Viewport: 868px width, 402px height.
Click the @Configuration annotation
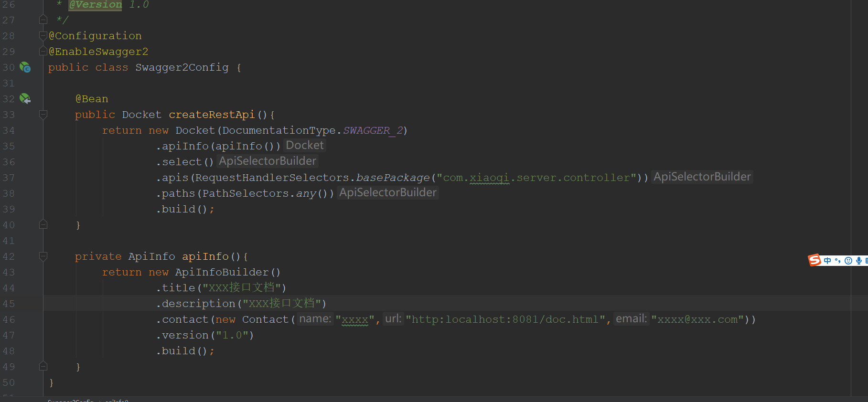(95, 36)
